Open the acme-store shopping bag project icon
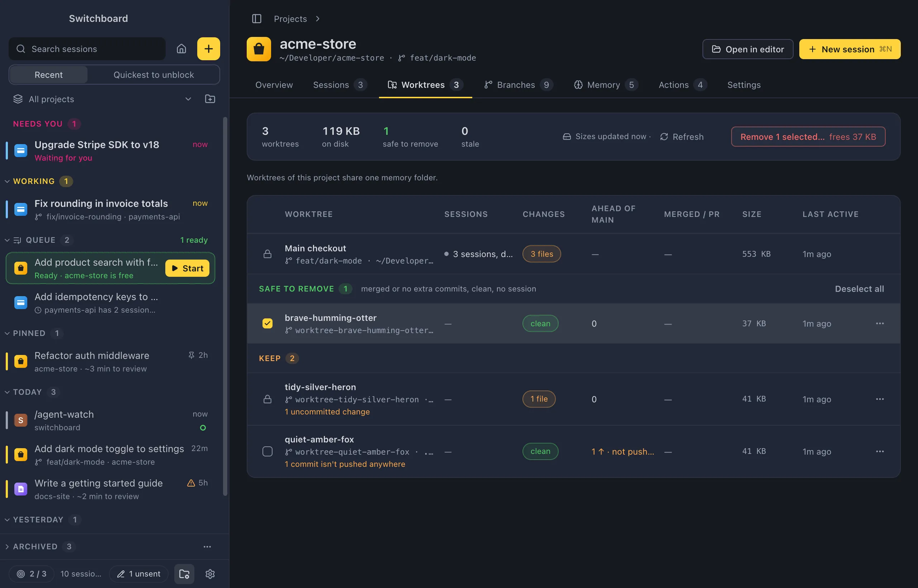 (x=259, y=49)
